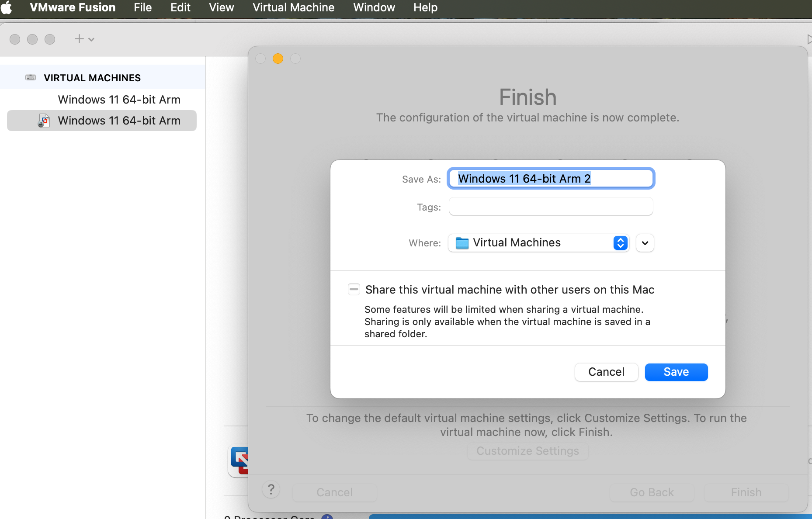This screenshot has width=812, height=519.
Task: Open the View menu
Action: [221, 7]
